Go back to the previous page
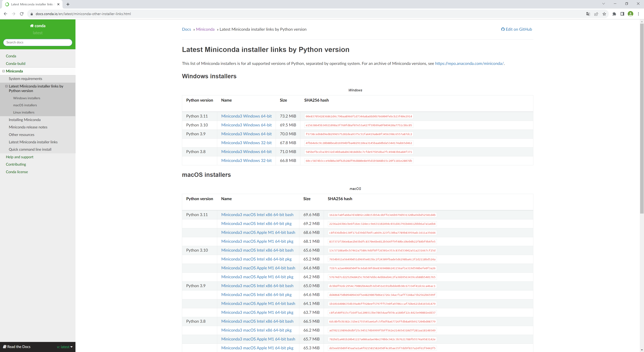 click(6, 14)
